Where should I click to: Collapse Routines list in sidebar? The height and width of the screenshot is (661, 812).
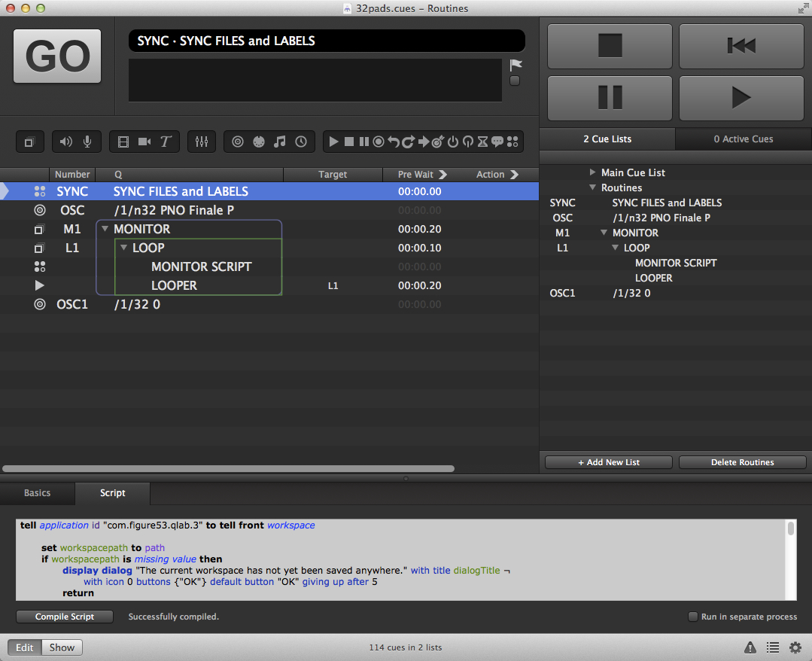(592, 187)
